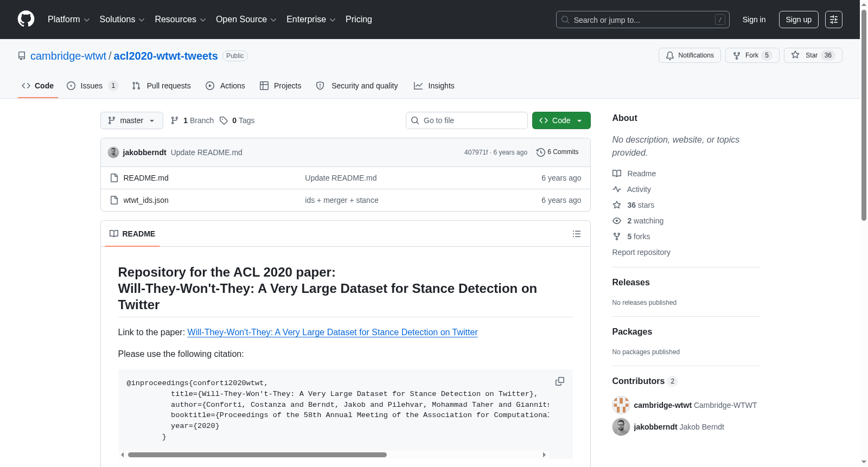This screenshot has width=868, height=467.
Task: Go to the GitHub homepage logo
Action: pos(26,19)
